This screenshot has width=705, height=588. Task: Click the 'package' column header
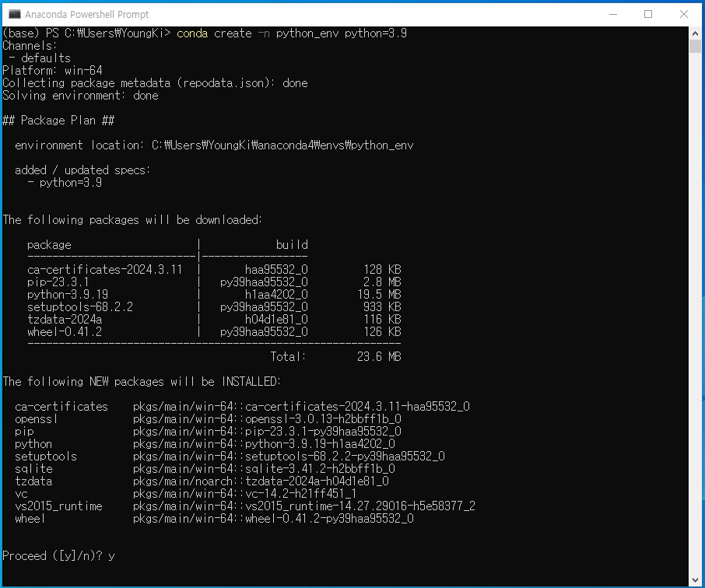coord(49,246)
